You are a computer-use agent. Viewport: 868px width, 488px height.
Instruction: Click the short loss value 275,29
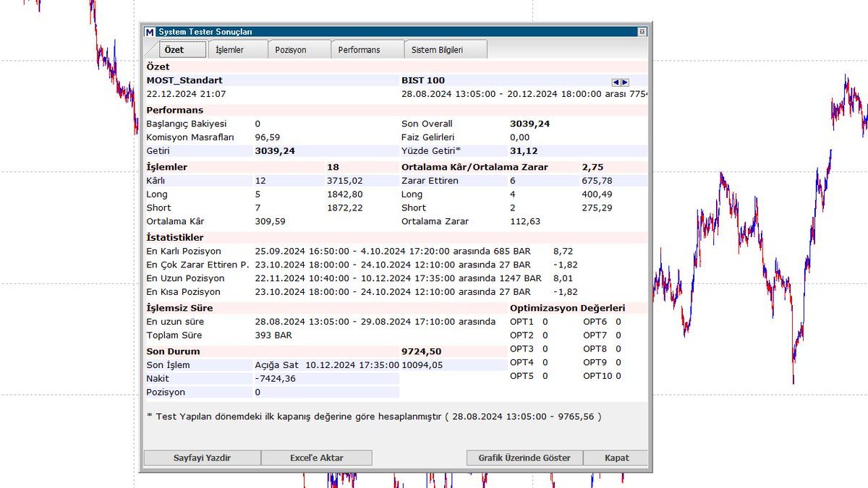coord(597,208)
